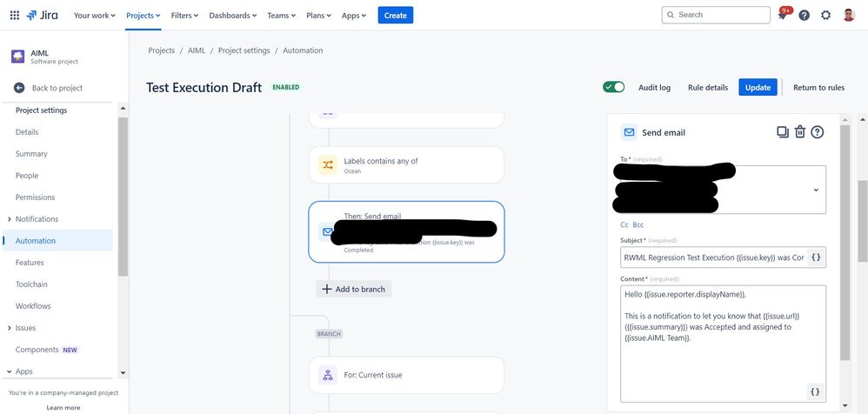Open the help question mark icon
Viewport: 868px width, 414px height.
click(x=805, y=16)
